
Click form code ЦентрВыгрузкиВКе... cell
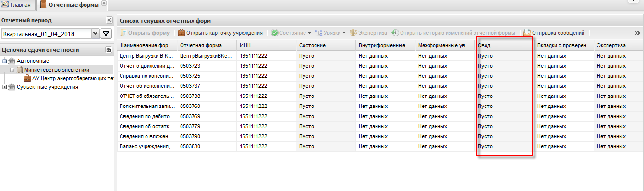pos(207,56)
